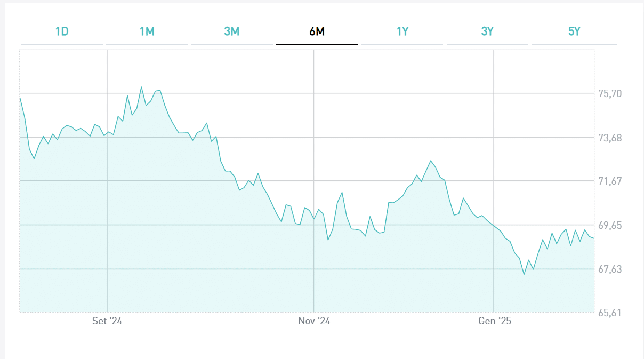Switch to the 3Y time range

487,31
